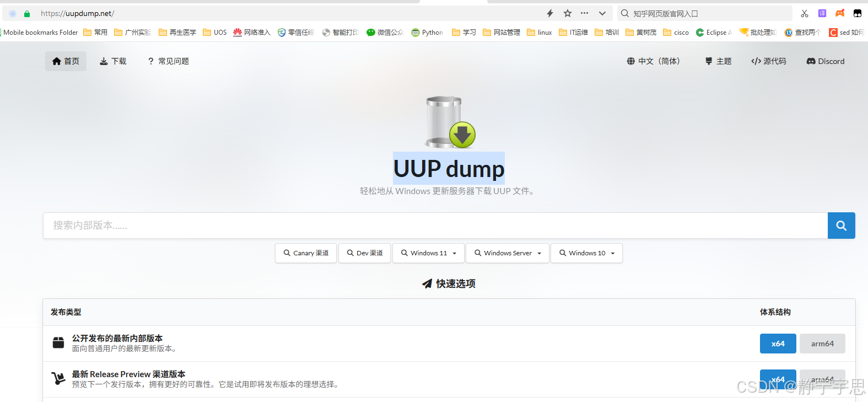
Task: Click the purple translate extension icon
Action: tap(822, 13)
